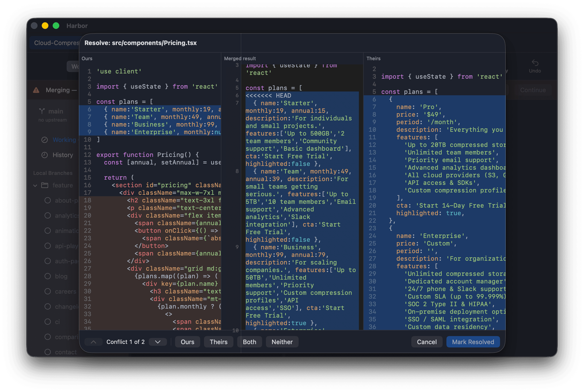Select the careers branch circle
Screen dimensions: 584x392
(47, 292)
